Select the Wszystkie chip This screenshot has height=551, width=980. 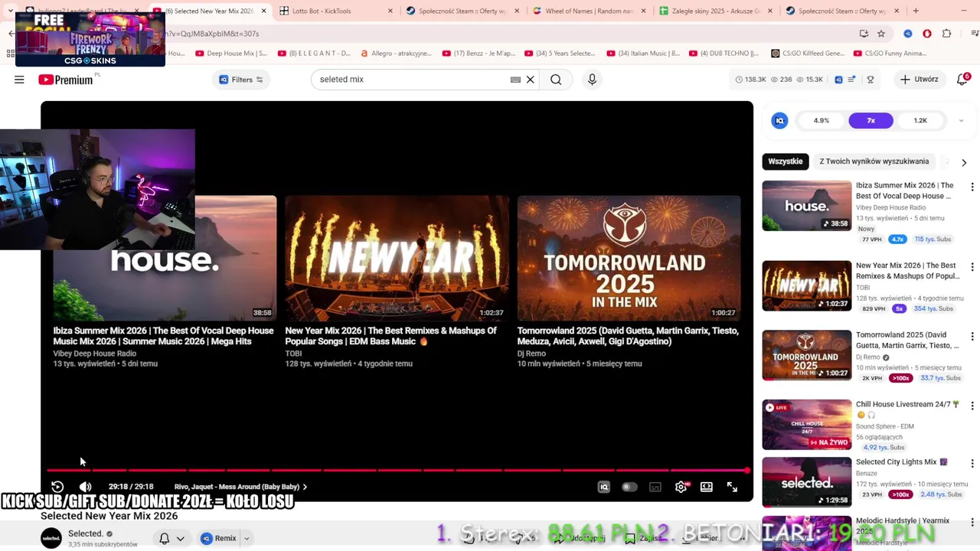tap(785, 161)
